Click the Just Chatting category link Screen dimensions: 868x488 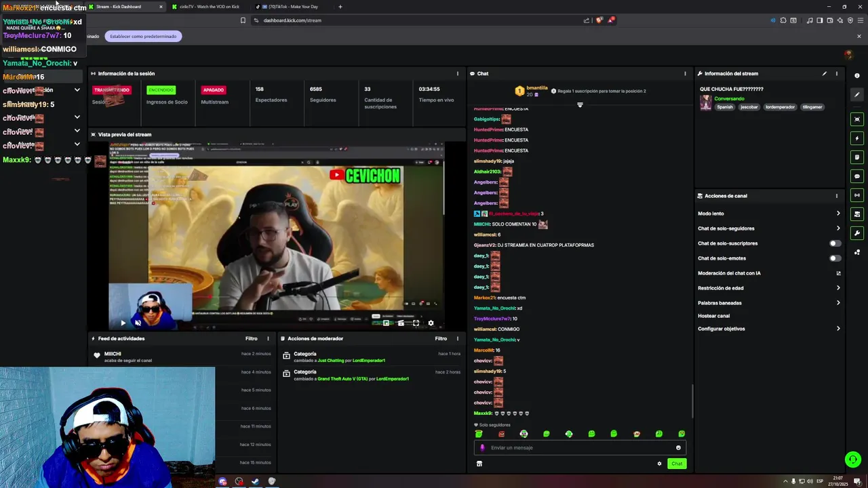click(331, 361)
